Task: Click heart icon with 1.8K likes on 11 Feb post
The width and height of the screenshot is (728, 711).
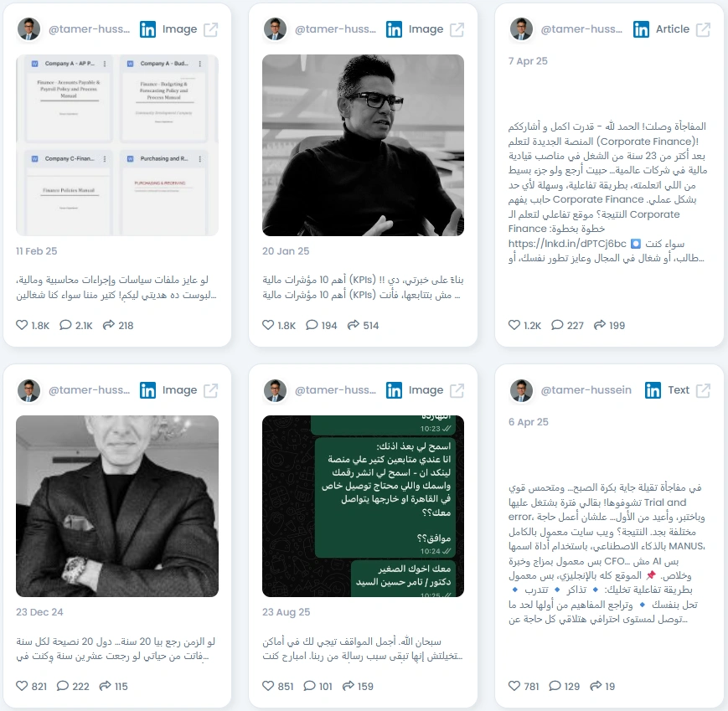Action: tap(22, 325)
